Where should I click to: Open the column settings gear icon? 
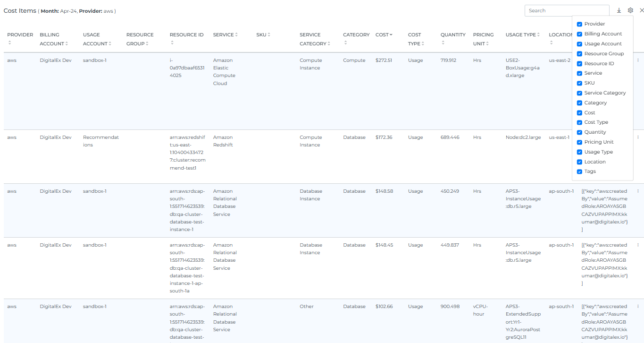630,10
